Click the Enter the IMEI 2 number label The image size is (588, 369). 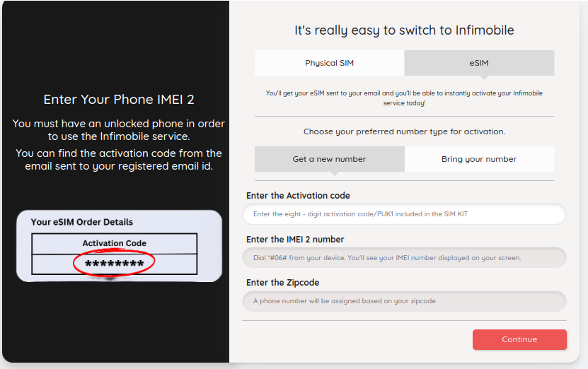coord(295,240)
